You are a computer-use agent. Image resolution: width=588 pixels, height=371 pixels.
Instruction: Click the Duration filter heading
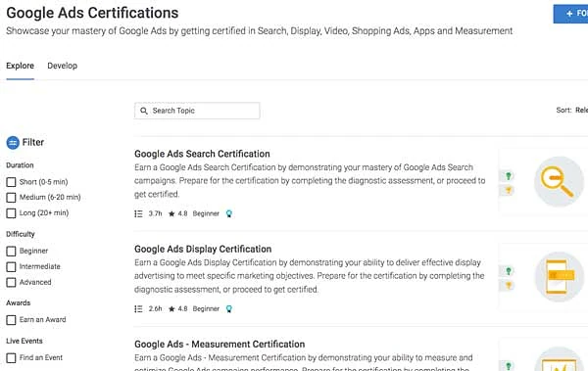(20, 165)
